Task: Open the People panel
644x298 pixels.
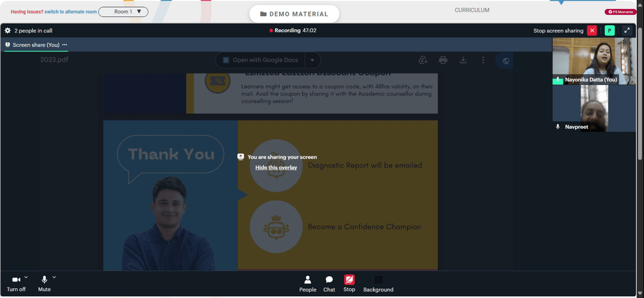Action: pyautogui.click(x=308, y=284)
